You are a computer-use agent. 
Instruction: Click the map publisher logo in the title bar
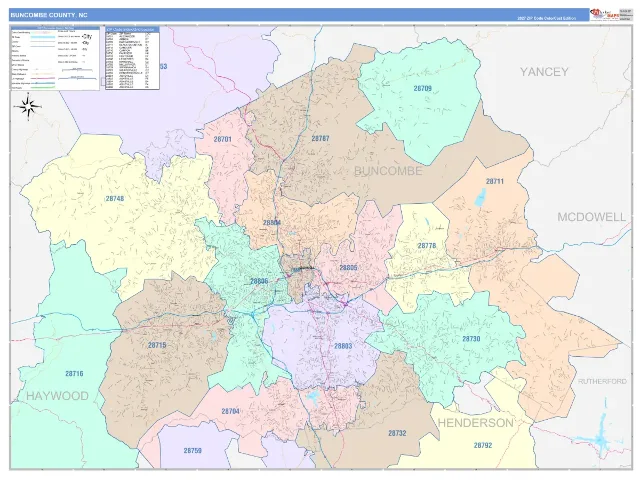(x=604, y=14)
